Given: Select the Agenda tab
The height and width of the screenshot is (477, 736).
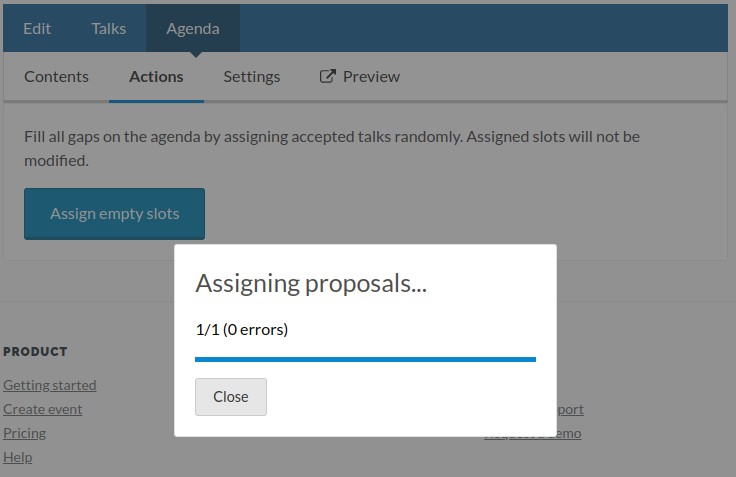Looking at the screenshot, I should (193, 29).
